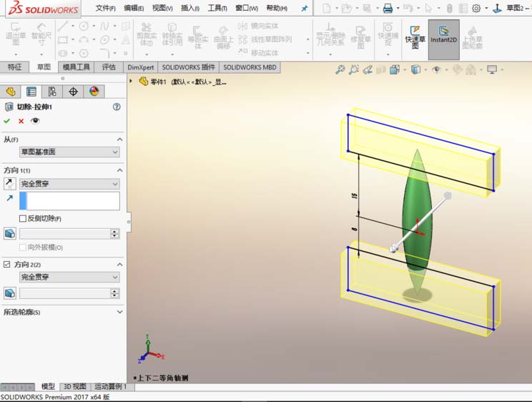Collapse the 从 section
Viewport: 532px width, 402px height.
[119, 139]
